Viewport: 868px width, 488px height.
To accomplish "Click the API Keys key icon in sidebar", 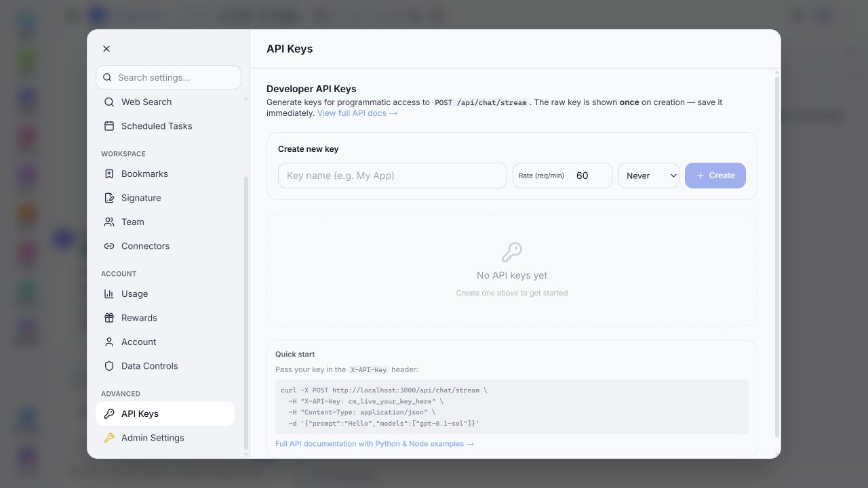I will 109,414.
